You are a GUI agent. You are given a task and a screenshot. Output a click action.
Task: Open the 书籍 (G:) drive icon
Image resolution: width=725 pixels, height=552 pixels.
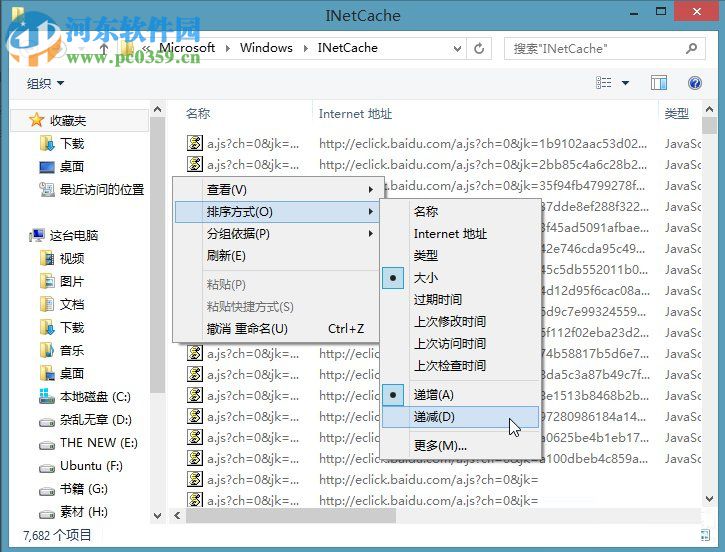tap(47, 490)
